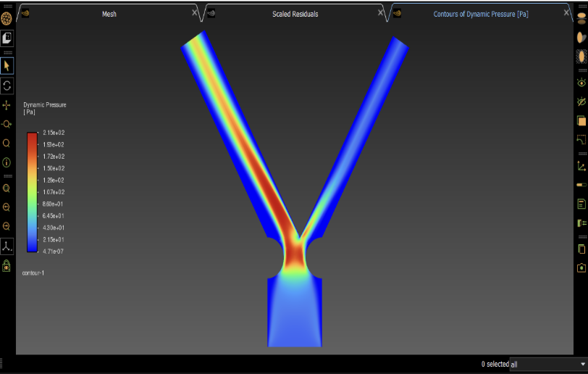
Task: Close the Contours of Dynamic Pressure tab
Action: click(566, 12)
